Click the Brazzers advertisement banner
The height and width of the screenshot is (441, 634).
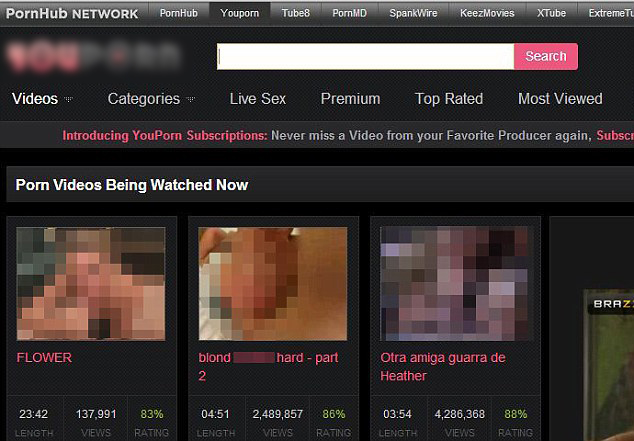[x=609, y=365]
